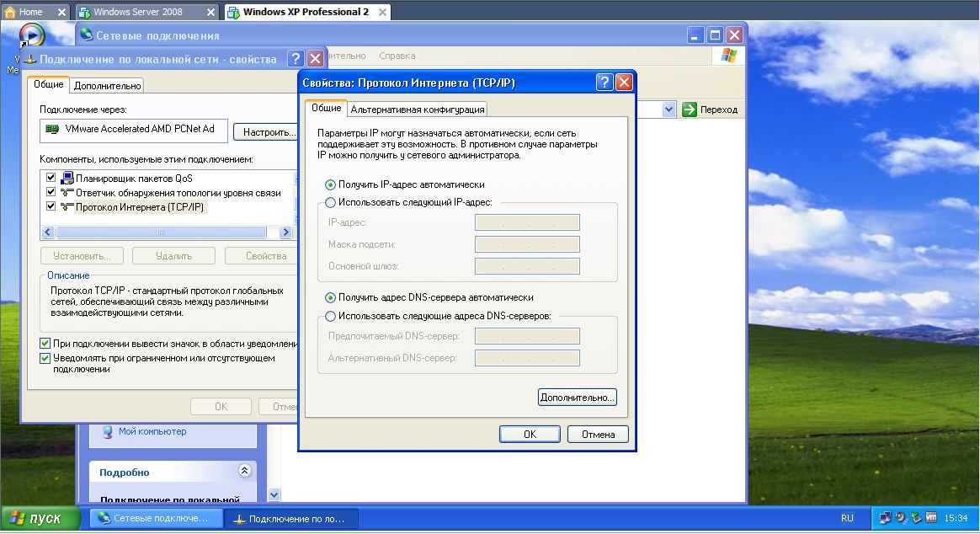Uncheck Ответчик обнаружения топологии checkbox

point(51,192)
